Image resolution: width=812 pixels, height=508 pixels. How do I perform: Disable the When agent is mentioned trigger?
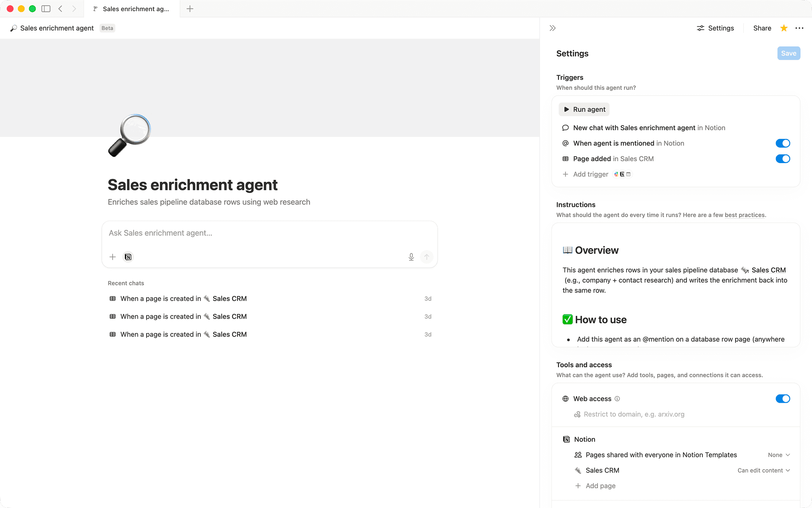[x=783, y=143]
